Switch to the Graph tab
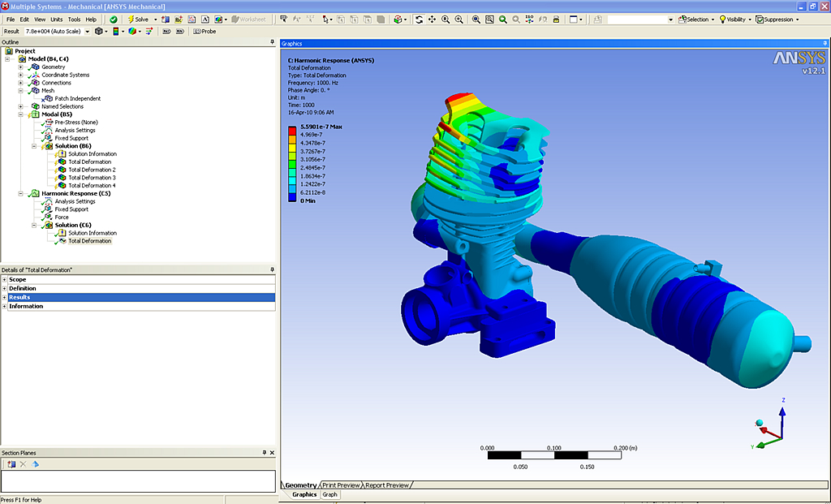 [x=329, y=494]
